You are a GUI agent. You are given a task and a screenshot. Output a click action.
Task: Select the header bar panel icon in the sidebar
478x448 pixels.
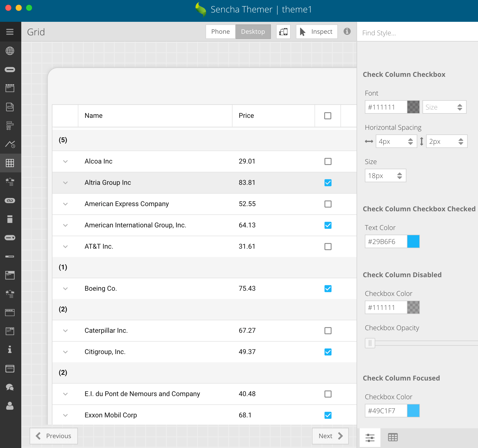10,313
